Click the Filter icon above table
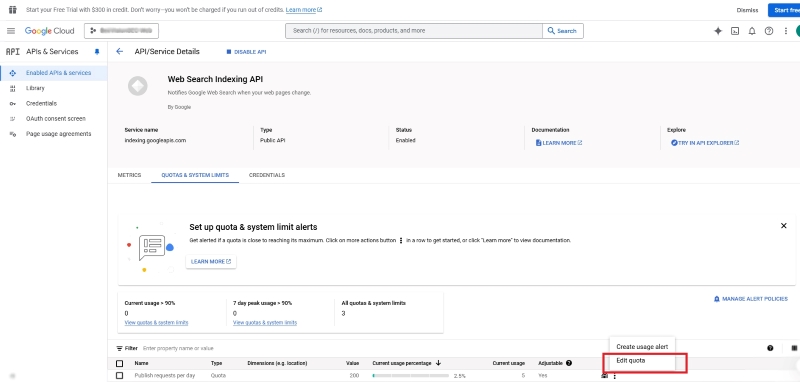 coord(119,348)
